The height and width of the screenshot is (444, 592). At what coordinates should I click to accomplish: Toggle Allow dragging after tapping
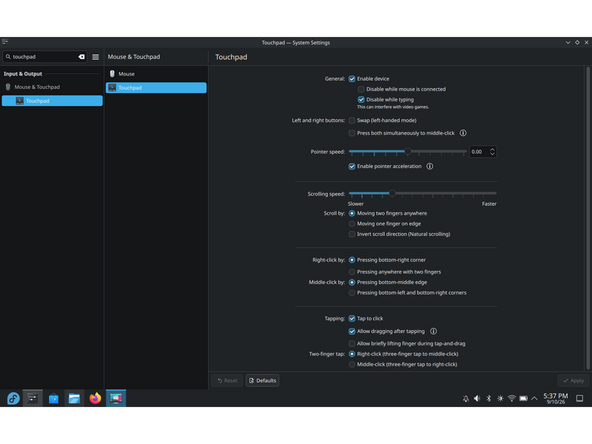[352, 331]
